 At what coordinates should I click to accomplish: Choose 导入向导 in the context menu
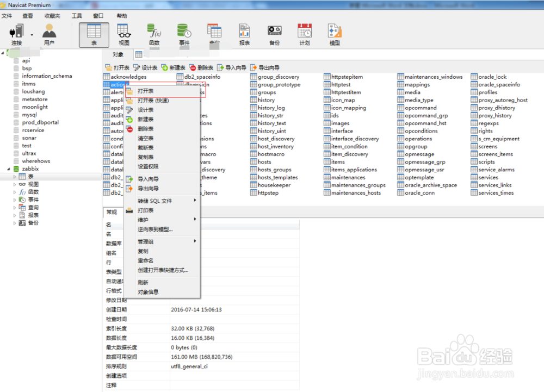pos(162,179)
